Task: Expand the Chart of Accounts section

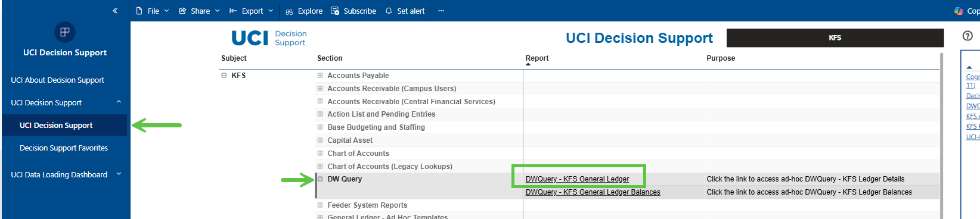Action: click(320, 154)
